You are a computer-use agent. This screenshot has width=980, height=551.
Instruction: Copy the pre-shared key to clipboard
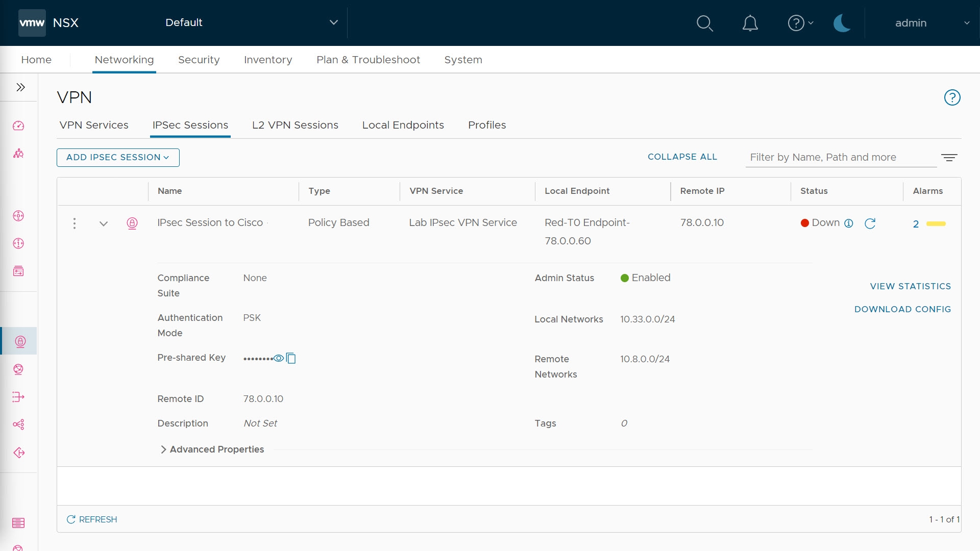pyautogui.click(x=291, y=358)
